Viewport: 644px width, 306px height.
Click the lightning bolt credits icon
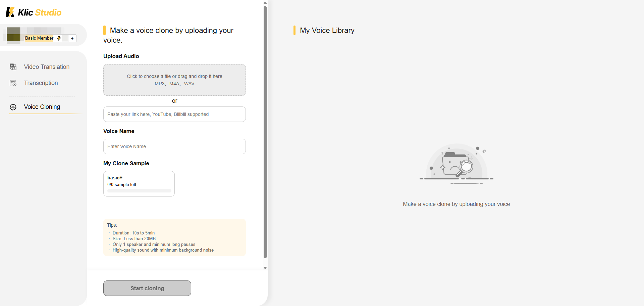(x=59, y=38)
